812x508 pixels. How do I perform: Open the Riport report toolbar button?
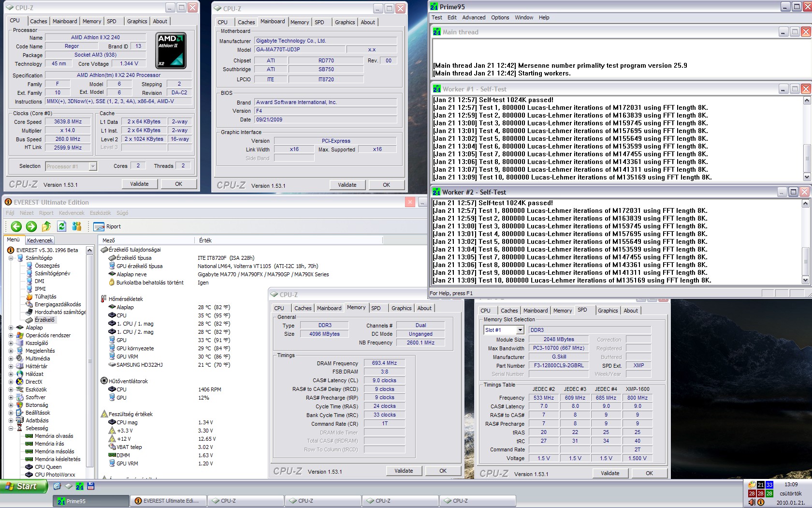[x=107, y=226]
